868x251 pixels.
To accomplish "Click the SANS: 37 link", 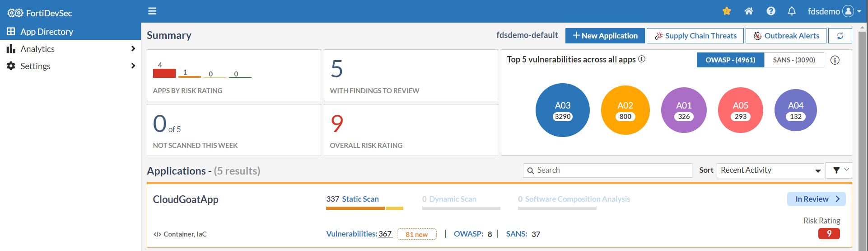I will pos(523,234).
